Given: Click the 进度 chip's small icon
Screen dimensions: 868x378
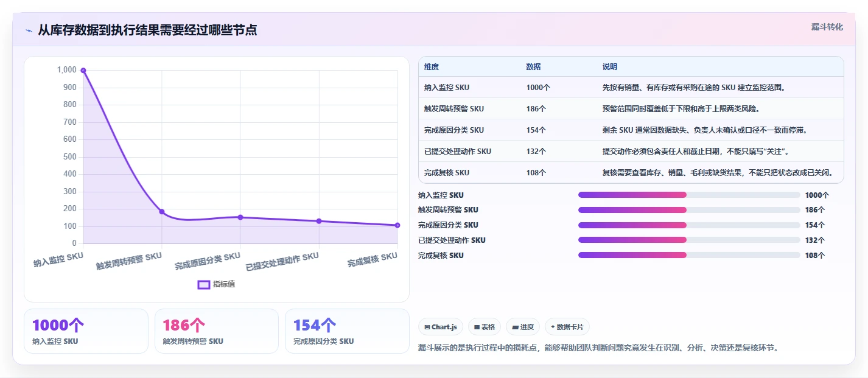Looking at the screenshot, I should (516, 327).
